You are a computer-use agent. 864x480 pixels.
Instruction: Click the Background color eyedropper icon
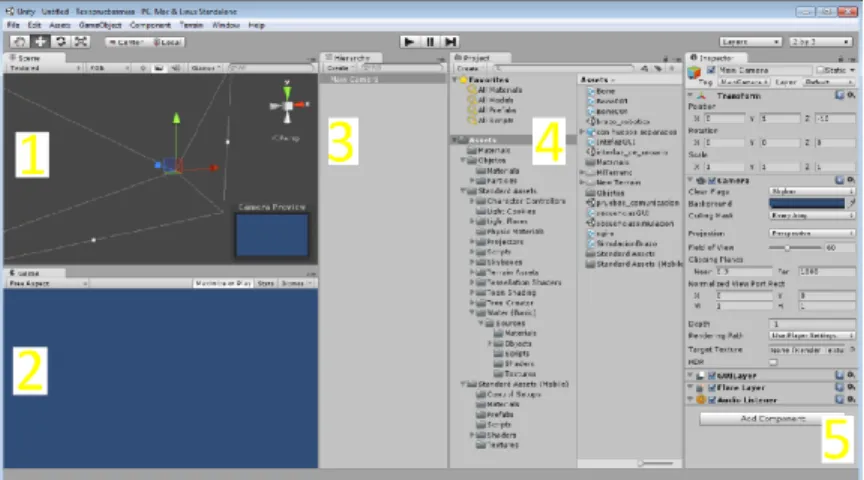(851, 203)
